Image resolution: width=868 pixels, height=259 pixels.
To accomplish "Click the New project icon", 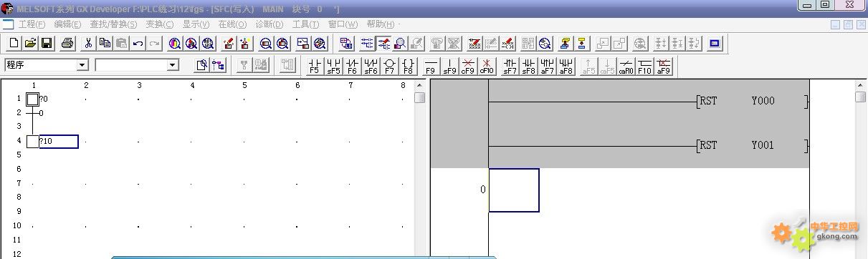I will point(14,44).
